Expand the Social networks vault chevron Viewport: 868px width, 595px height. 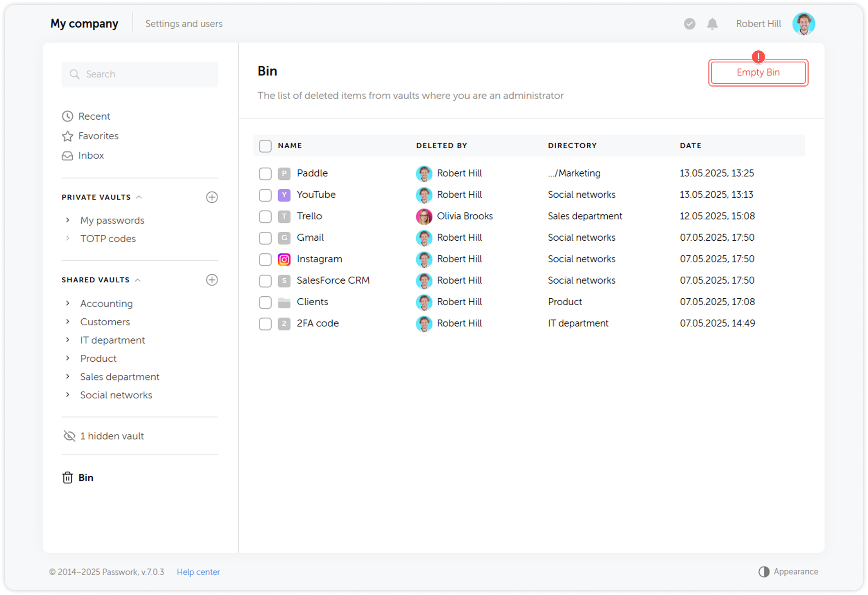coord(68,395)
